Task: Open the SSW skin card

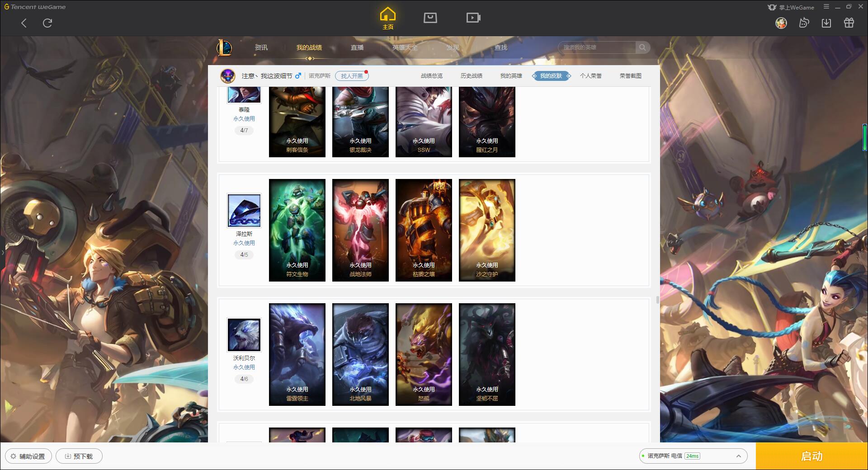Action: tap(424, 122)
